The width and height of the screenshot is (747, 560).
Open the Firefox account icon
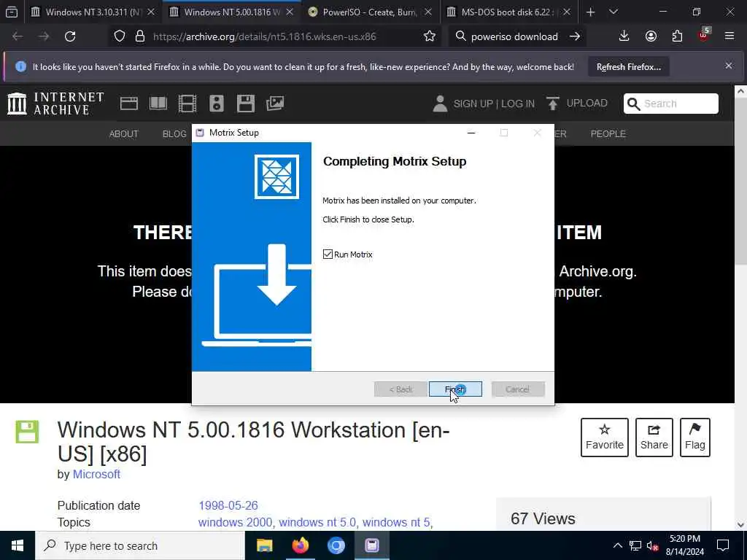pyautogui.click(x=651, y=36)
